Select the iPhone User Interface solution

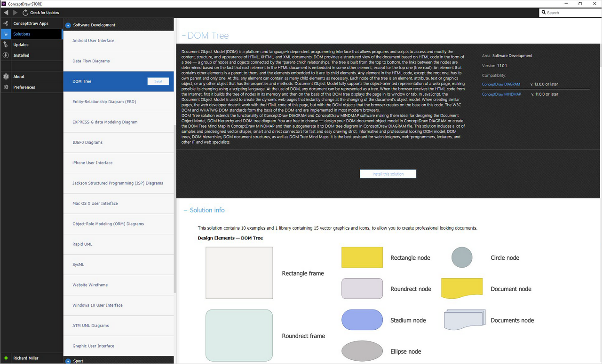coord(119,163)
